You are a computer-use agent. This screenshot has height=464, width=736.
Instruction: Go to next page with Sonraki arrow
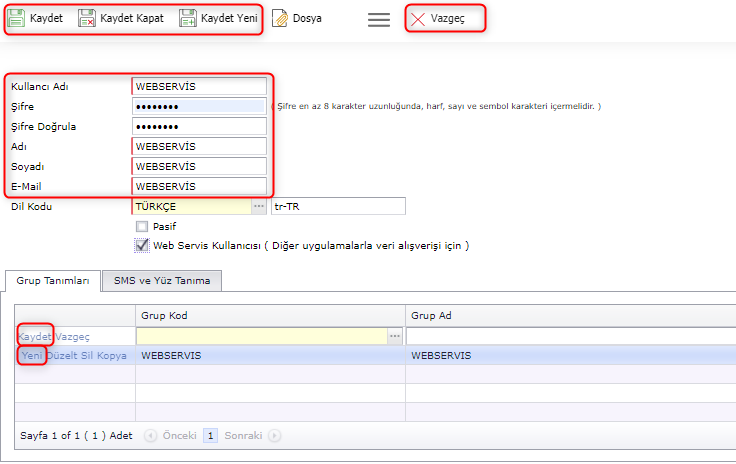(274, 436)
